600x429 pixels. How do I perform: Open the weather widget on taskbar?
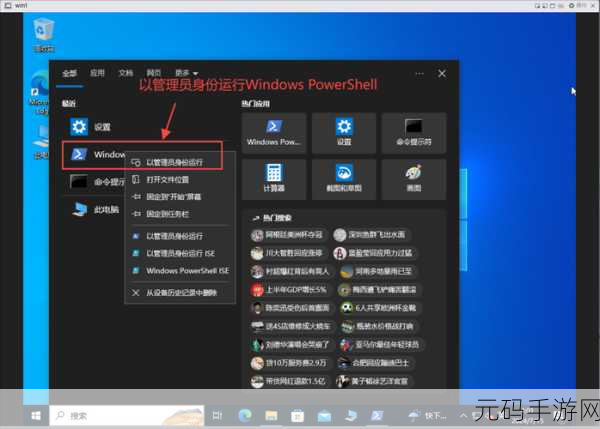pyautogui.click(x=427, y=416)
